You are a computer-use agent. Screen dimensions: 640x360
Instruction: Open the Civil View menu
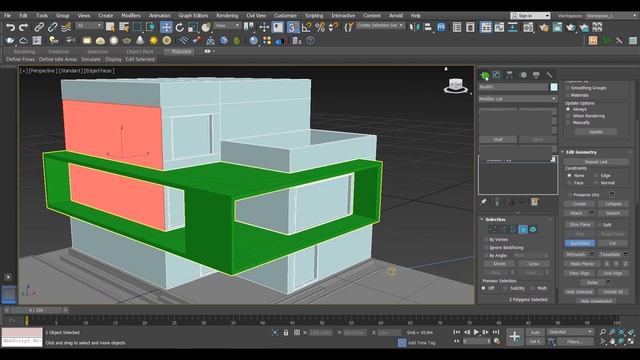[256, 16]
